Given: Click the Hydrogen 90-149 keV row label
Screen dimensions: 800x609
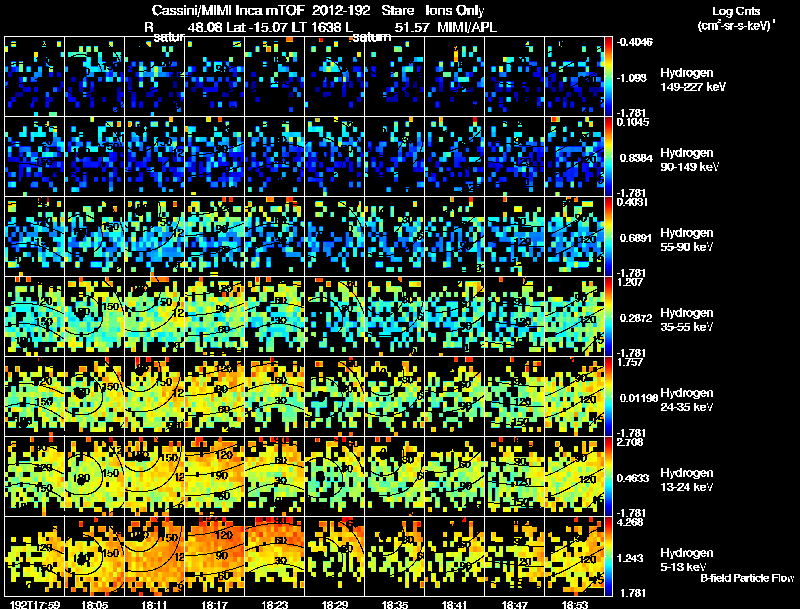Looking at the screenshot, I should click(690, 160).
